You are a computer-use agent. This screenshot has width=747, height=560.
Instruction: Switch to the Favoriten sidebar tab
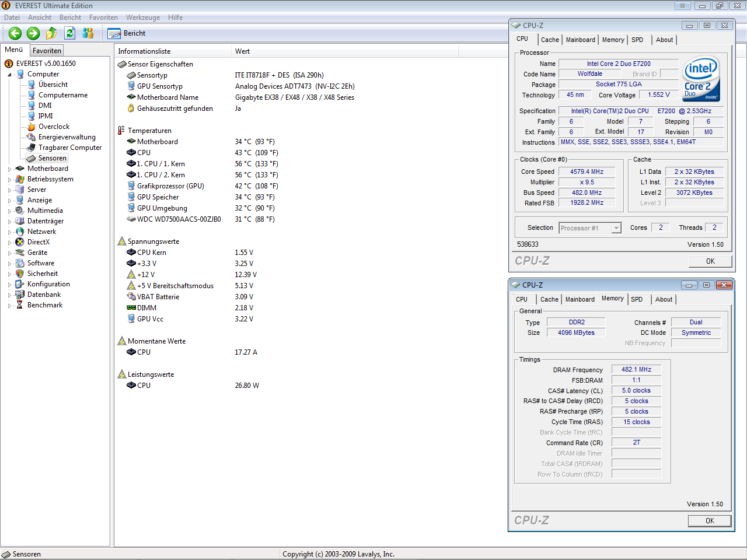pos(47,51)
